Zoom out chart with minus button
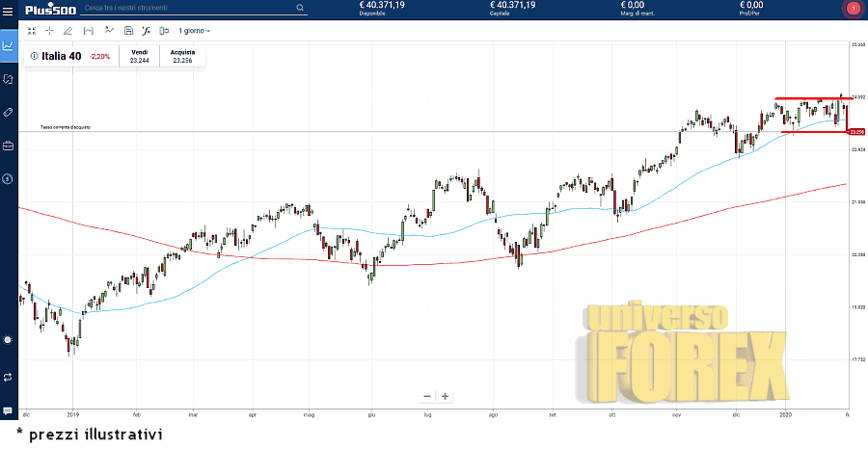The width and height of the screenshot is (868, 449). point(427,396)
